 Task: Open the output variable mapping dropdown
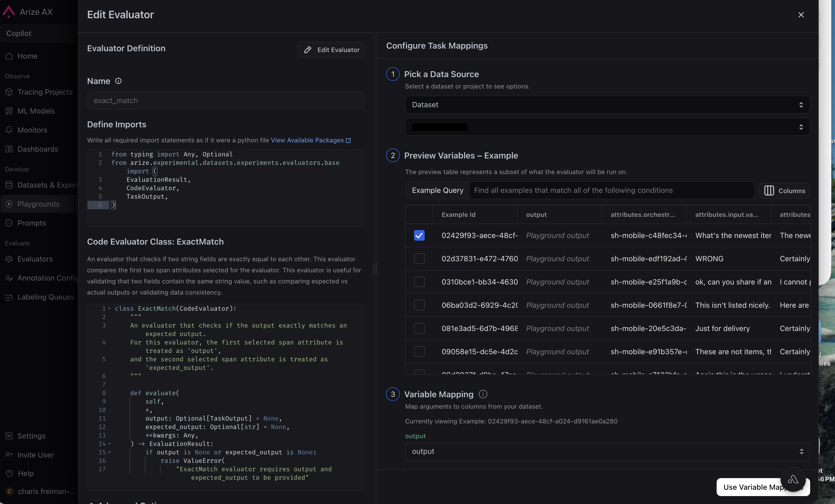(607, 451)
